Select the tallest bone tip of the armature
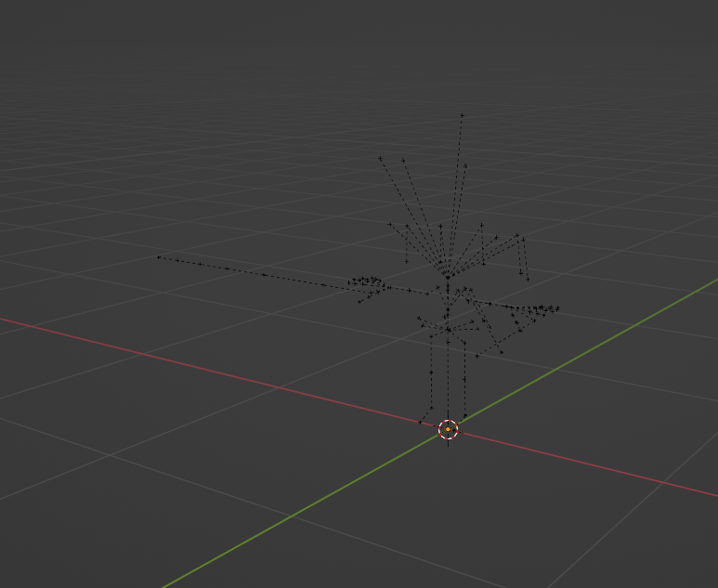 pos(462,115)
